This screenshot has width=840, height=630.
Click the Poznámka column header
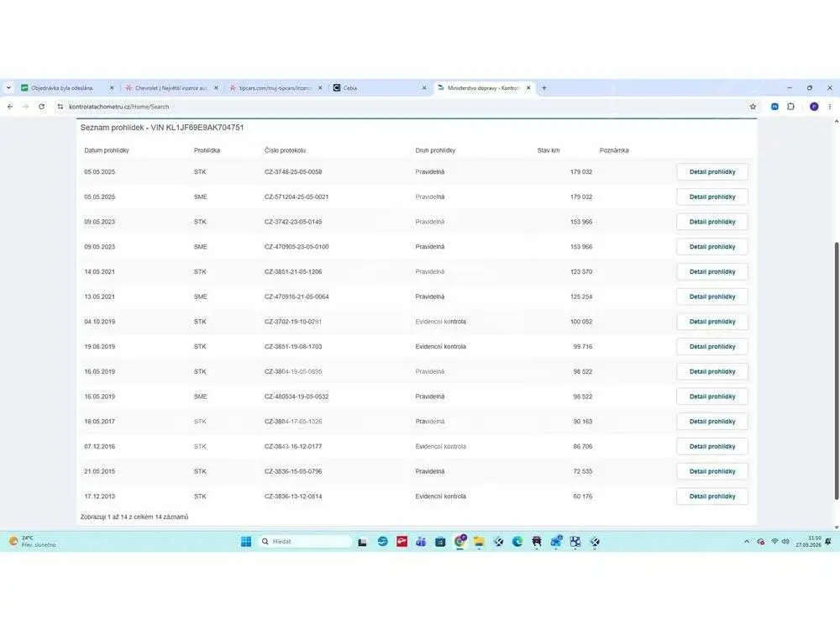click(x=614, y=150)
